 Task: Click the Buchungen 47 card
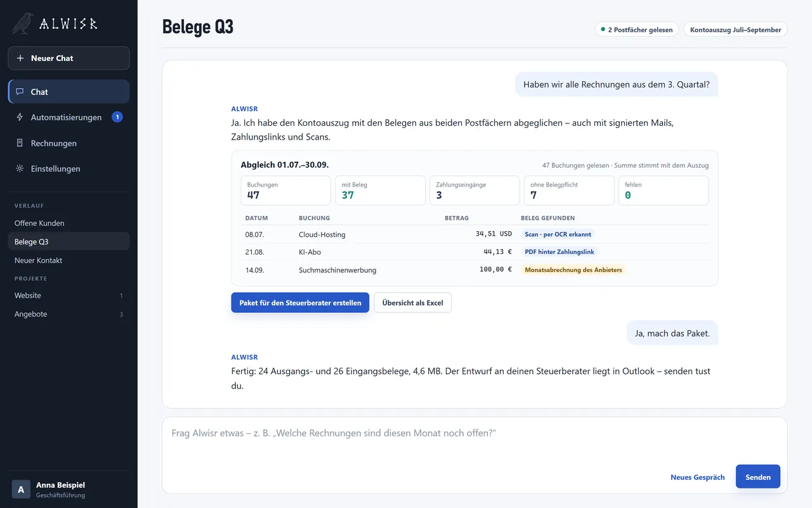285,190
